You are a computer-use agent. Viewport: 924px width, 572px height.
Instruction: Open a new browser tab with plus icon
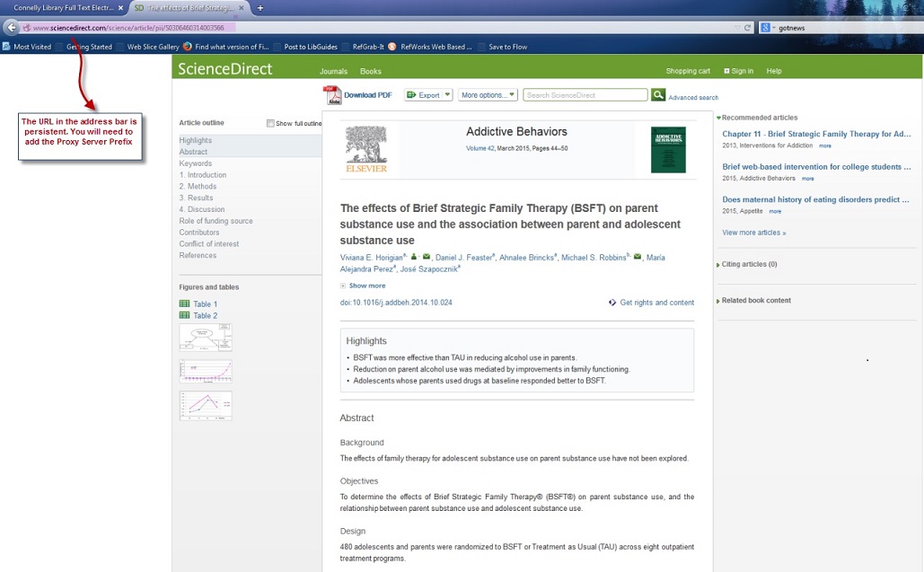(x=260, y=8)
